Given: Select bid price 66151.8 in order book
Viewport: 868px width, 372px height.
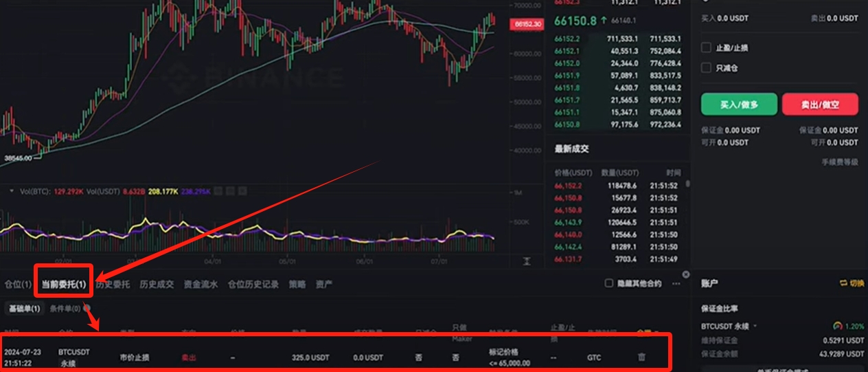Looking at the screenshot, I should click(x=567, y=88).
